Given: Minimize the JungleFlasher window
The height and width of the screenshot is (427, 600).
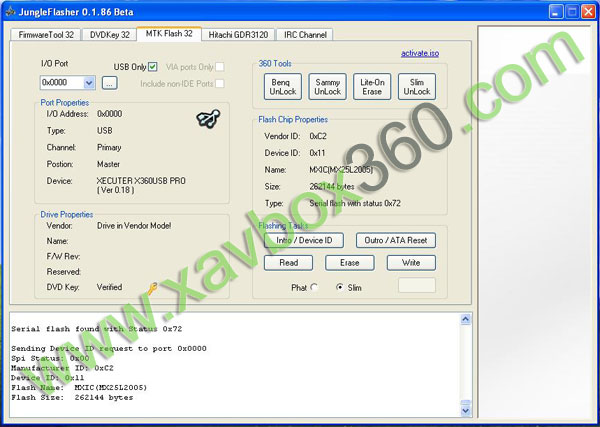Looking at the screenshot, I should point(556,12).
